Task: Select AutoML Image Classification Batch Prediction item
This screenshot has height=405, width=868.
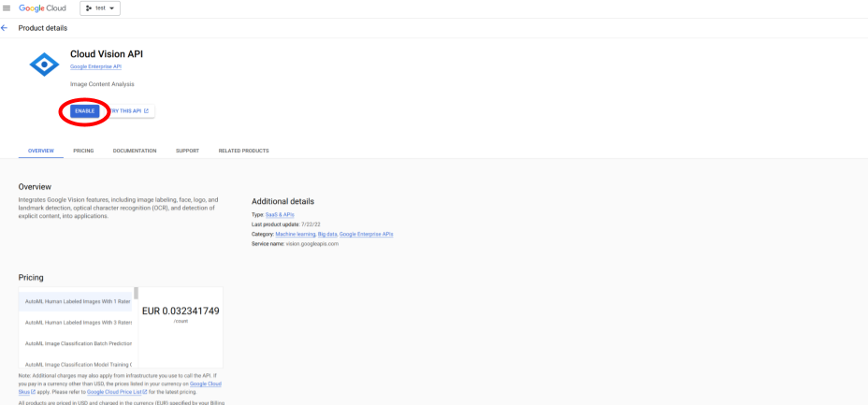Action: tap(78, 343)
